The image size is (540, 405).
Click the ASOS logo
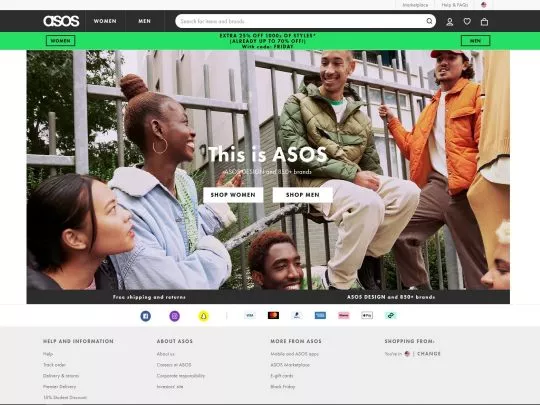(61, 21)
